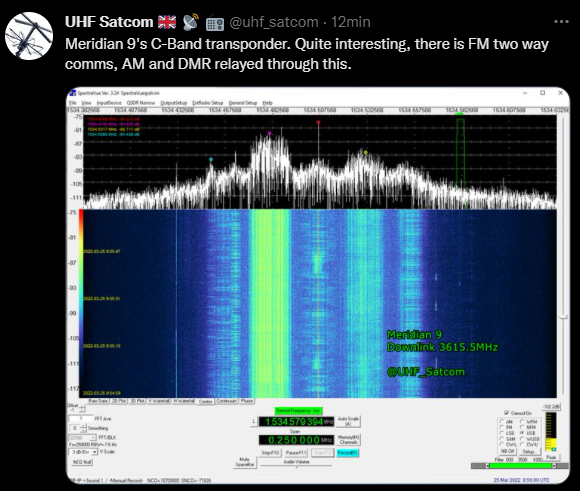Click the -102.2dB squelch level button
This screenshot has height=491, width=580.
[551, 407]
